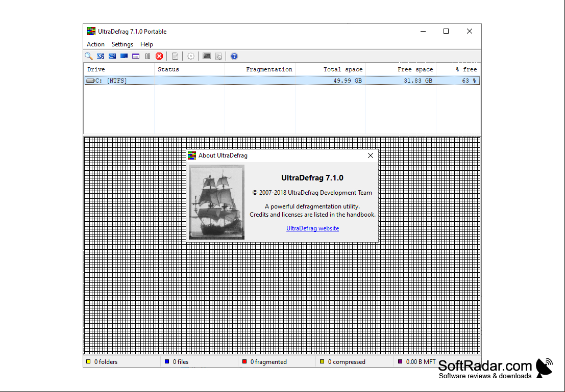Screen dimensions: 565x392
Task: Click the red fragmented legend swatch
Action: [244, 361]
